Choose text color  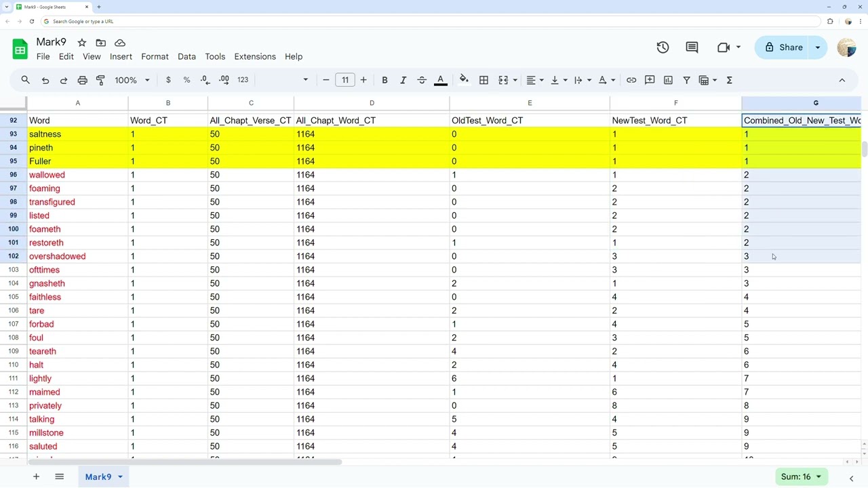tap(440, 80)
